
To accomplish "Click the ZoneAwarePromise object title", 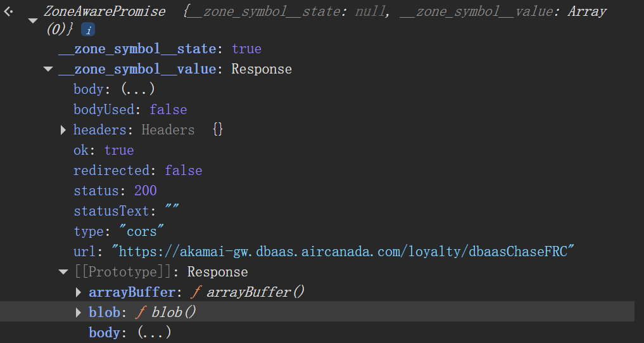I will (104, 11).
